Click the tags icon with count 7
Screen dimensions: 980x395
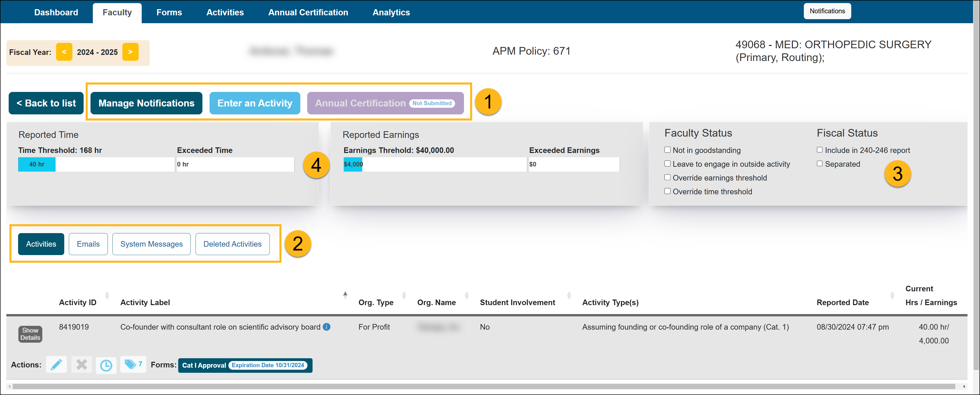[133, 364]
